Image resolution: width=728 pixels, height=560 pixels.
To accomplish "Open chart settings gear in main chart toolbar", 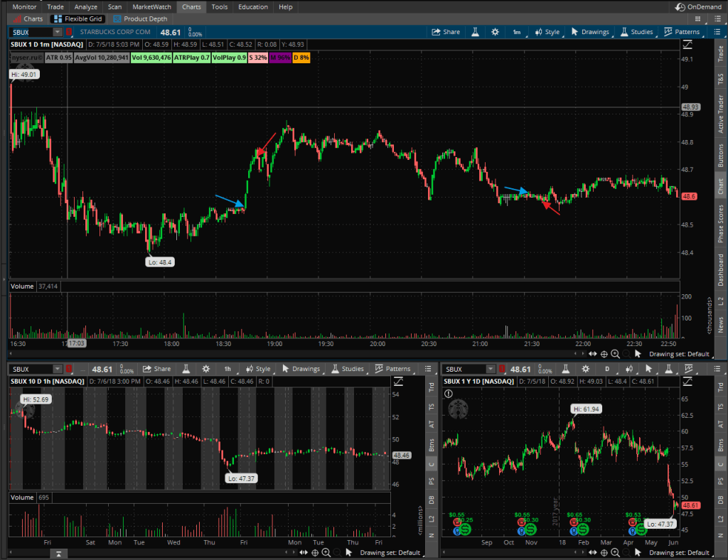I will pos(495,32).
